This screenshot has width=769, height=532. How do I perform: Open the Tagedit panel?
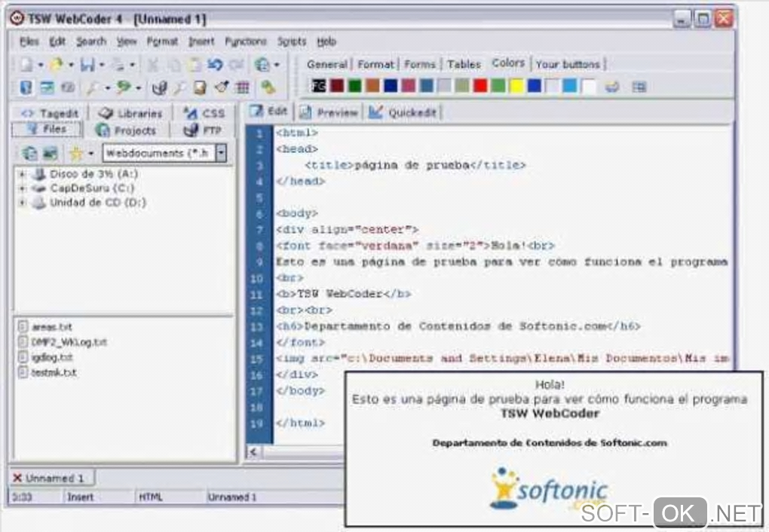[x=49, y=113]
